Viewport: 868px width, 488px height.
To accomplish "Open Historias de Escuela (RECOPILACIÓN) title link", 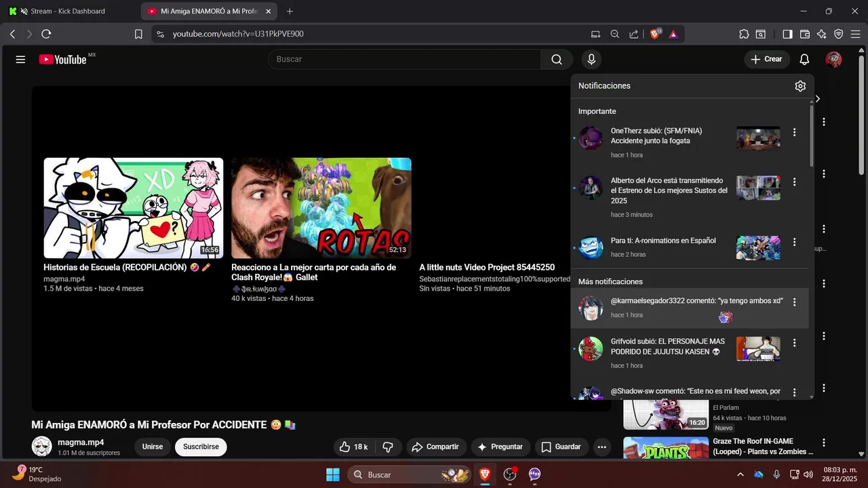I will tap(127, 268).
